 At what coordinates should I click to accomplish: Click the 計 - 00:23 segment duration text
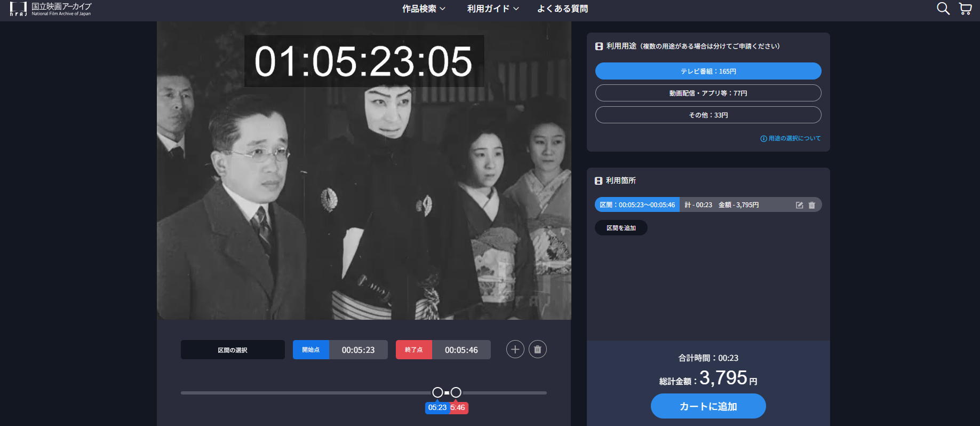(698, 205)
